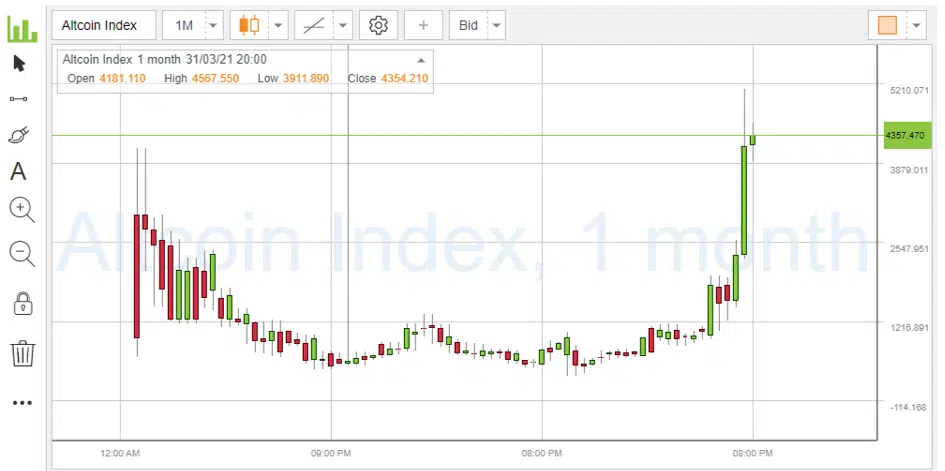Zoom out with the minus magnifier
945x471 pixels.
tap(22, 254)
